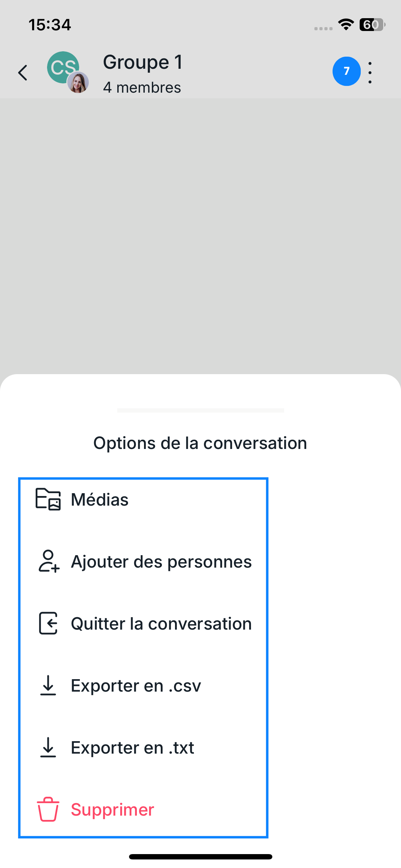Screen dimensions: 401x868
Task: Open Groupe 1 title details
Action: point(143,62)
